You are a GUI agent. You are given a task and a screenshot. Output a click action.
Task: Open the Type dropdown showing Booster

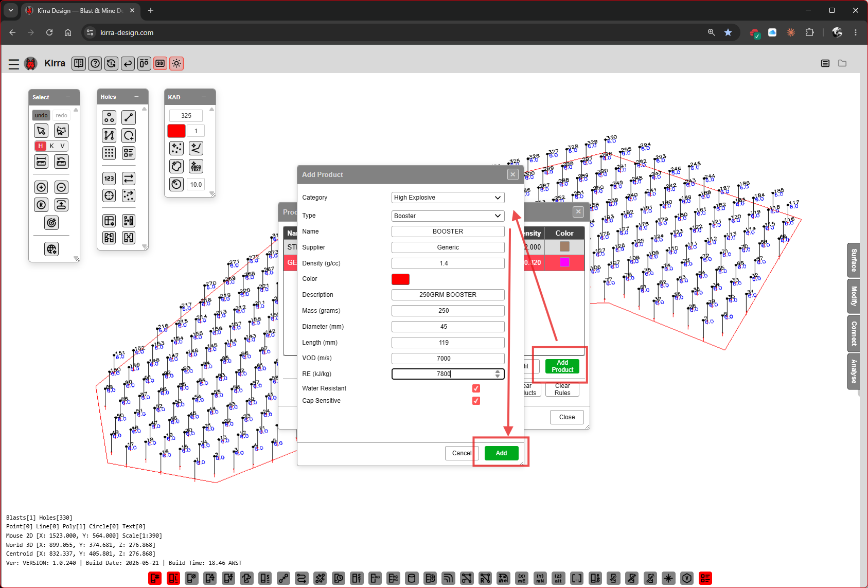pyautogui.click(x=448, y=216)
